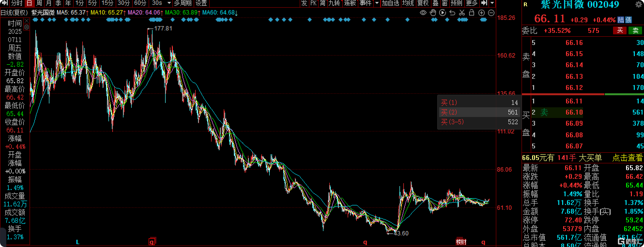Image resolution: width=644 pixels, height=247 pixels.
Task: Switch to 1分 one-minute chart
Action: [x=79, y=3]
